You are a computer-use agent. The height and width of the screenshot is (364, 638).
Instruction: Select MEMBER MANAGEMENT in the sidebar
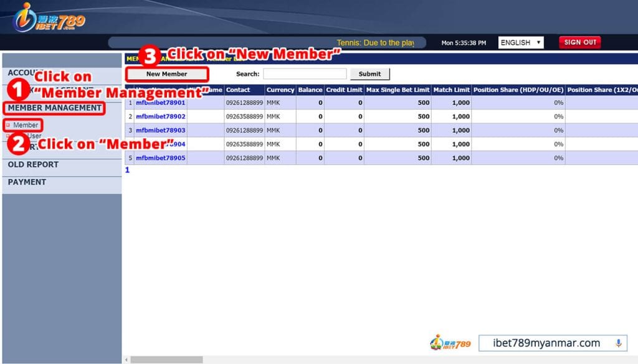pyautogui.click(x=55, y=108)
